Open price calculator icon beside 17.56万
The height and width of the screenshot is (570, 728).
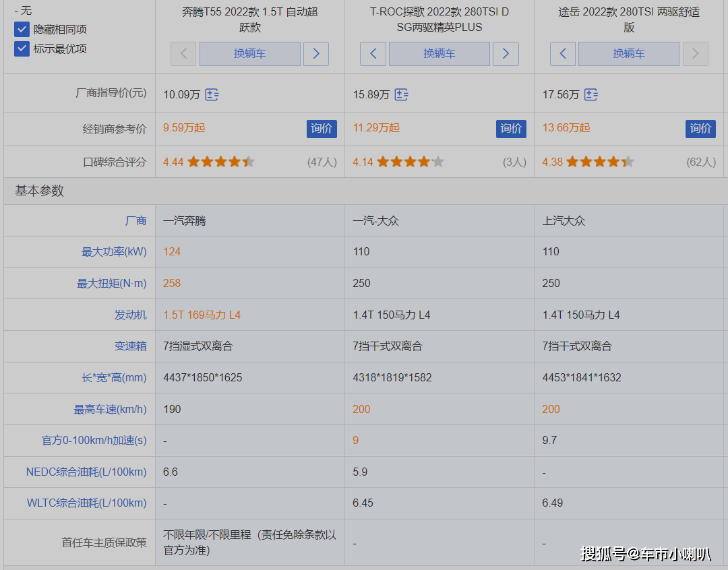pos(590,95)
